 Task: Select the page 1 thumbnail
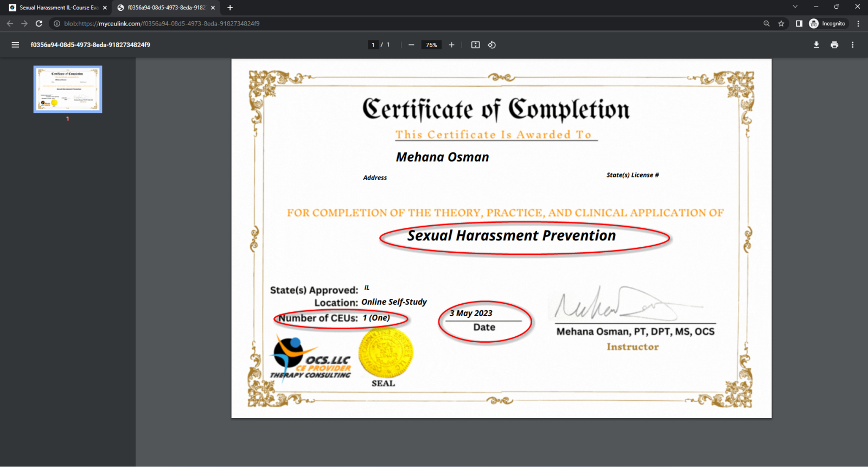point(68,89)
